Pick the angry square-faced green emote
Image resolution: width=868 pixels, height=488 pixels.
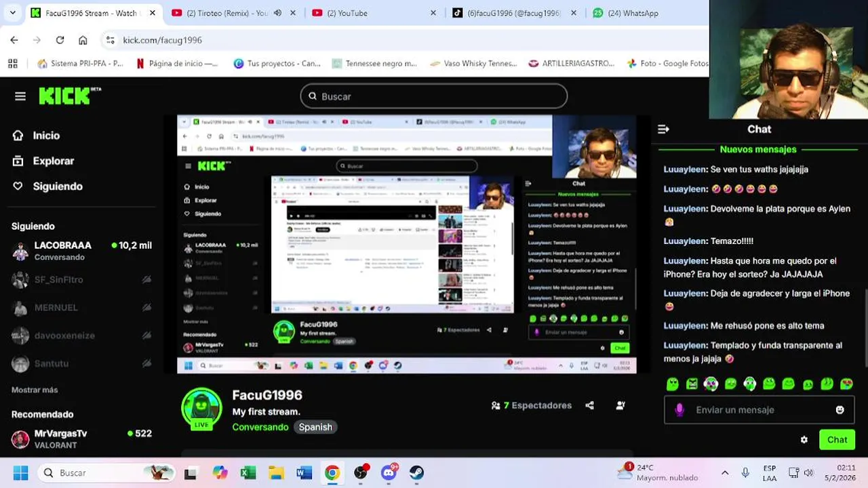point(692,384)
